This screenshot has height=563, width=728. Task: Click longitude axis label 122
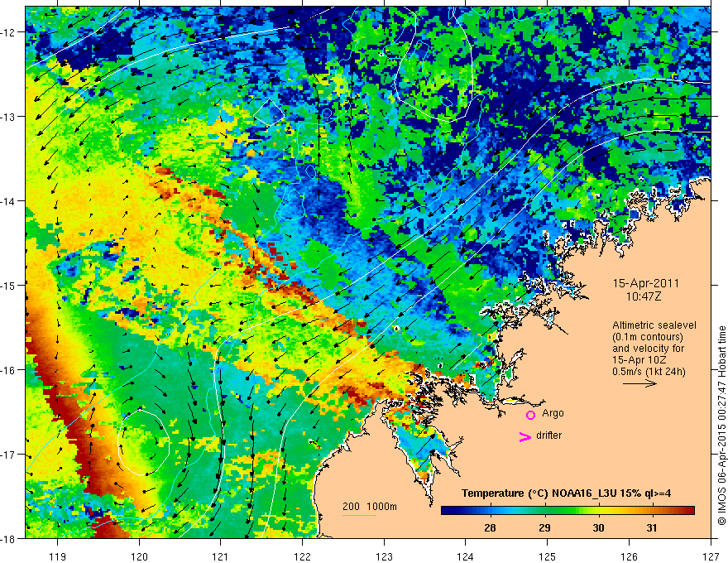tap(302, 557)
